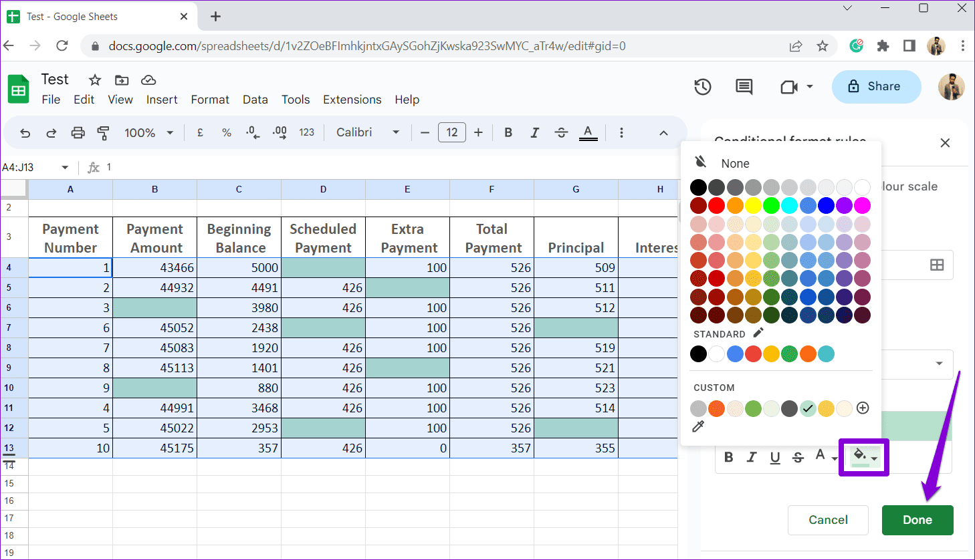This screenshot has width=975, height=560.
Task: Open comments panel icon
Action: tap(744, 86)
